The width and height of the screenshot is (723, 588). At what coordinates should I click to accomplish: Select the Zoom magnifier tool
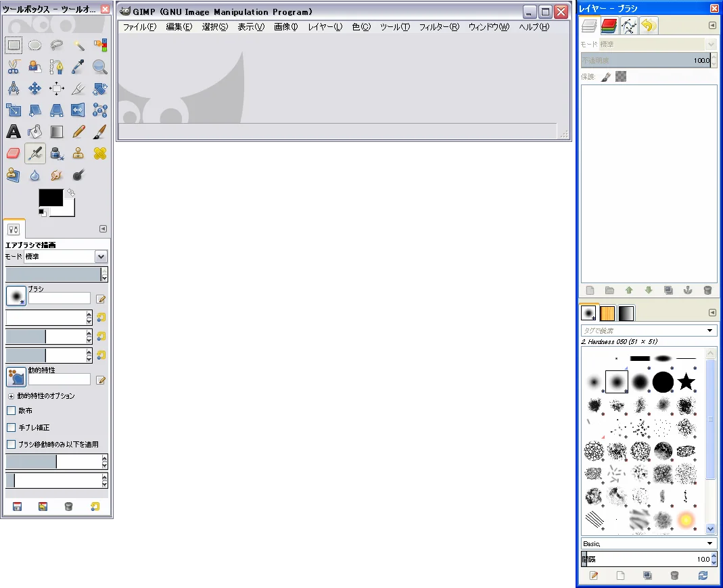click(x=100, y=67)
